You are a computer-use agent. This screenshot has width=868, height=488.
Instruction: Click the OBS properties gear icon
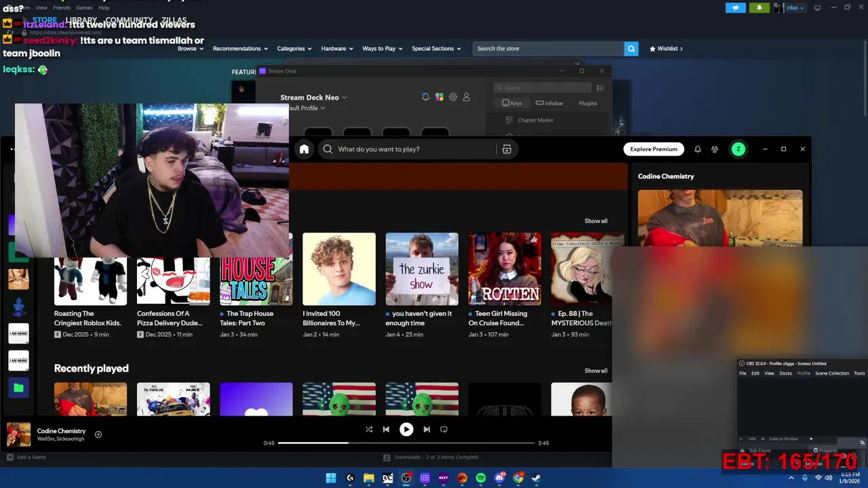(816, 450)
